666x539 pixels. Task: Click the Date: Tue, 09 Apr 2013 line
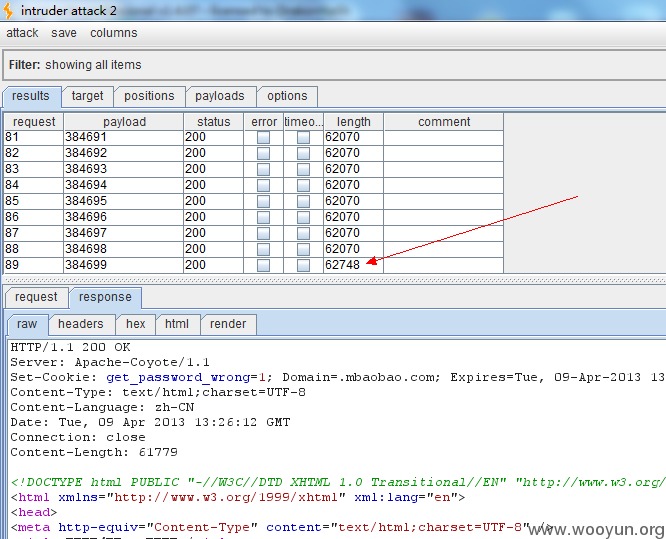coord(150,422)
